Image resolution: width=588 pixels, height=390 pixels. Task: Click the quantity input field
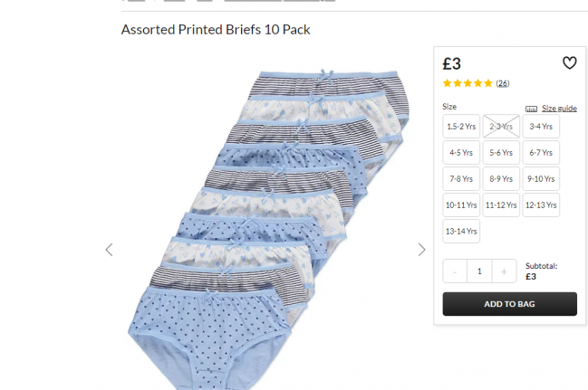(x=479, y=271)
